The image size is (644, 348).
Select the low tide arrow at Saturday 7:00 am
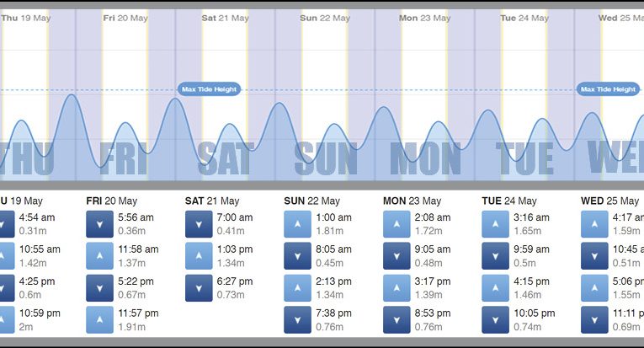198,224
